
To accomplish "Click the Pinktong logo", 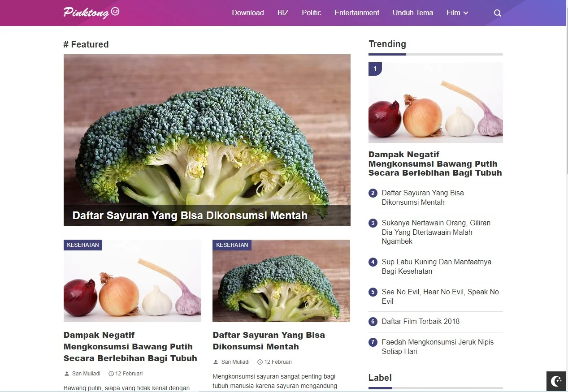I will pyautogui.click(x=91, y=13).
